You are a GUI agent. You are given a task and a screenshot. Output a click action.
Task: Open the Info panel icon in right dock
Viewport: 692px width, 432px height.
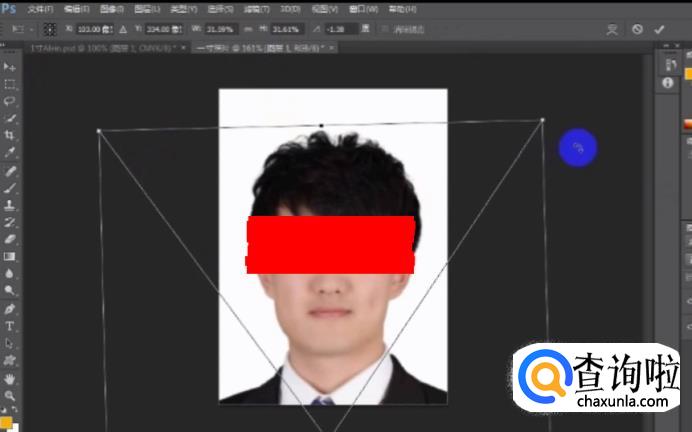point(669,83)
